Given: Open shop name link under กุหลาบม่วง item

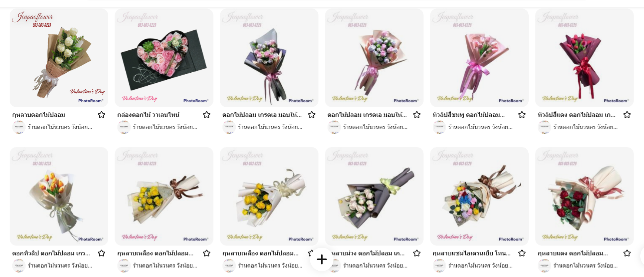Looking at the screenshot, I should click(375, 266).
